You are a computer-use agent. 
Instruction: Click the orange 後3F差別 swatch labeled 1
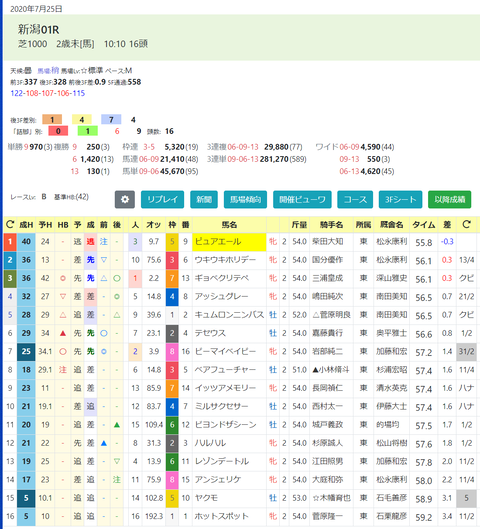[52, 119]
